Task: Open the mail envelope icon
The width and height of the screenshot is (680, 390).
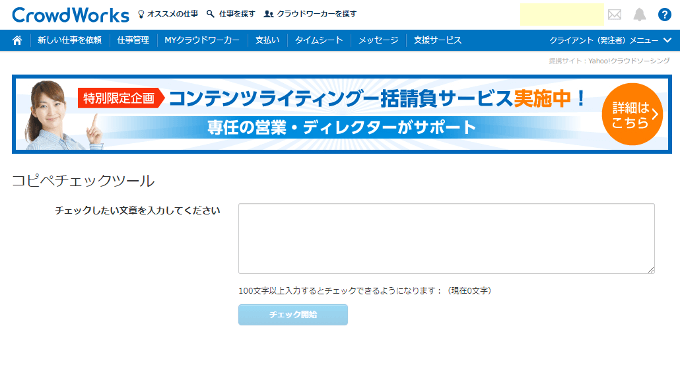Action: [x=614, y=15]
